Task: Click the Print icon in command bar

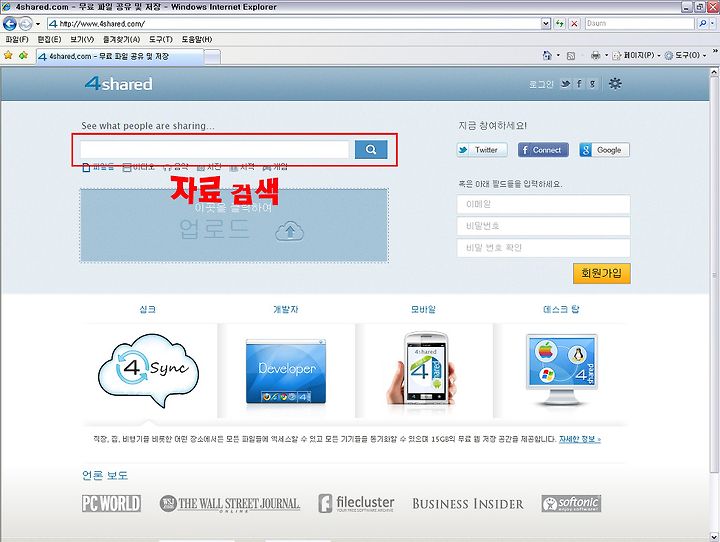Action: 596,56
